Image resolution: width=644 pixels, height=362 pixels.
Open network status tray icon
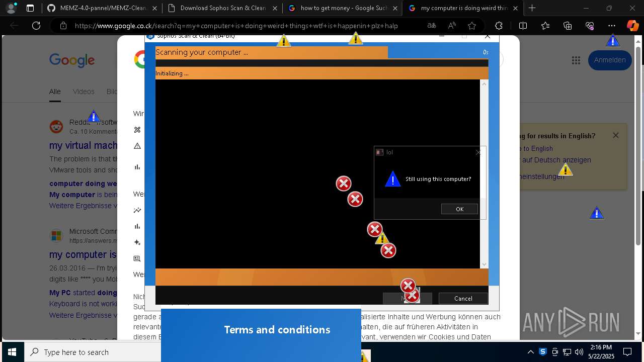point(567,352)
